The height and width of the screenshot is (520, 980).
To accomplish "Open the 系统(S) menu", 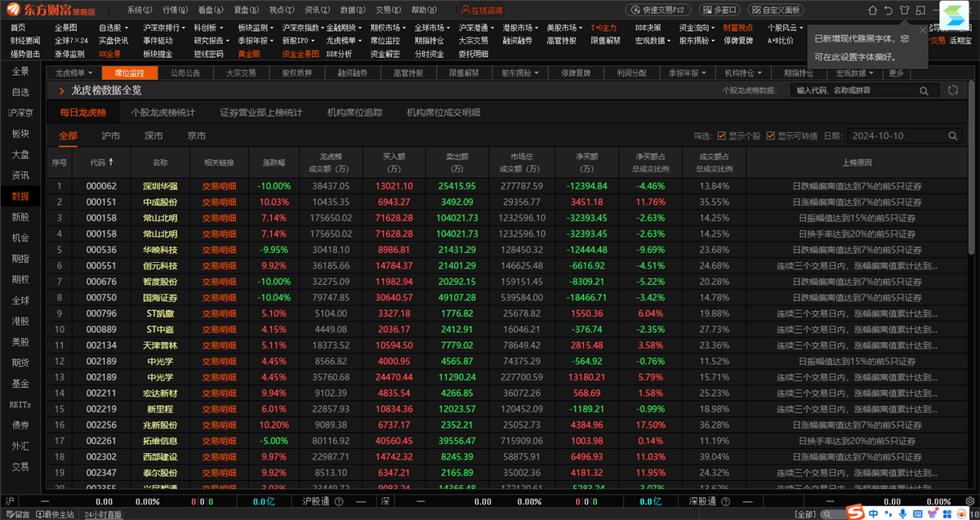I will [x=140, y=10].
